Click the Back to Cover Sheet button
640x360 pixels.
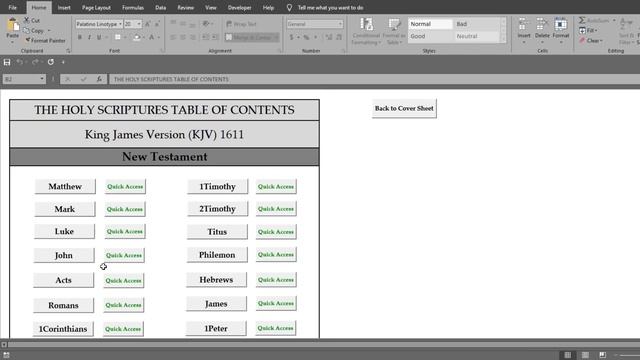pos(404,108)
